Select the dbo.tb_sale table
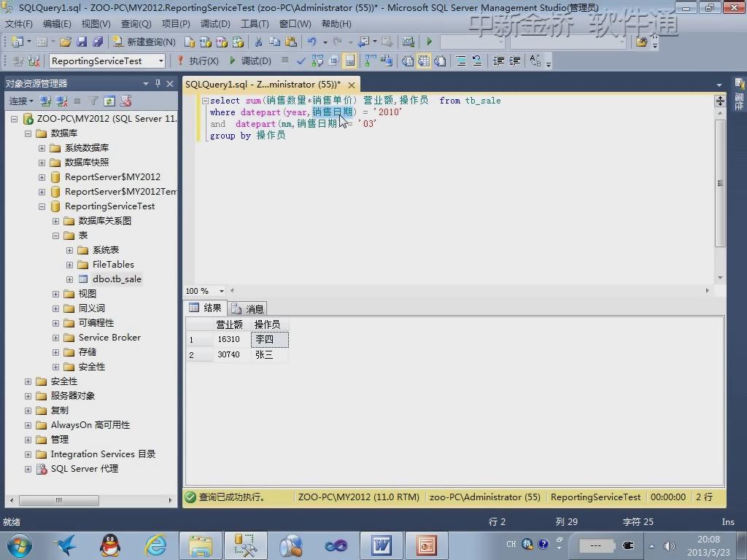 117,279
